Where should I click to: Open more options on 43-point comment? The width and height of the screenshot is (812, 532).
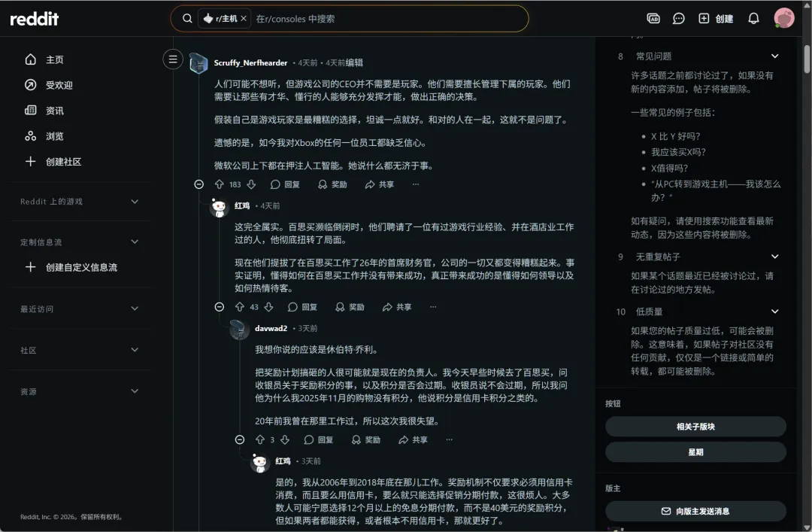pyautogui.click(x=434, y=307)
